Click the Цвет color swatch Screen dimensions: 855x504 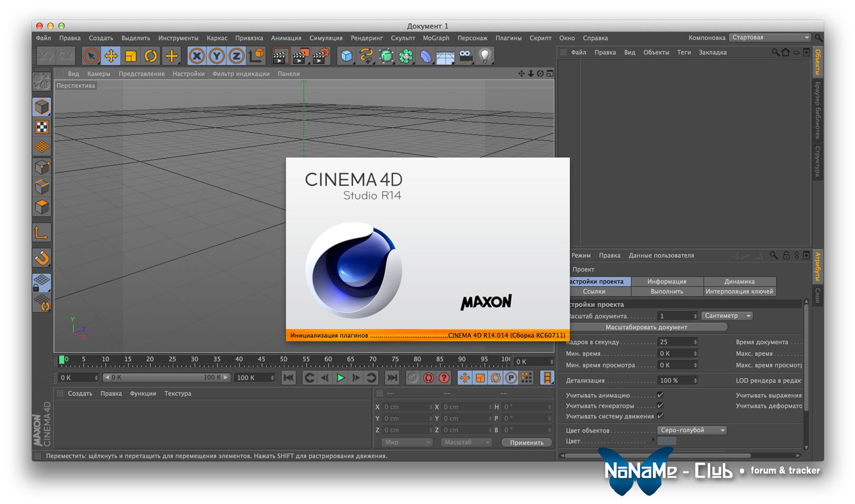(x=666, y=441)
